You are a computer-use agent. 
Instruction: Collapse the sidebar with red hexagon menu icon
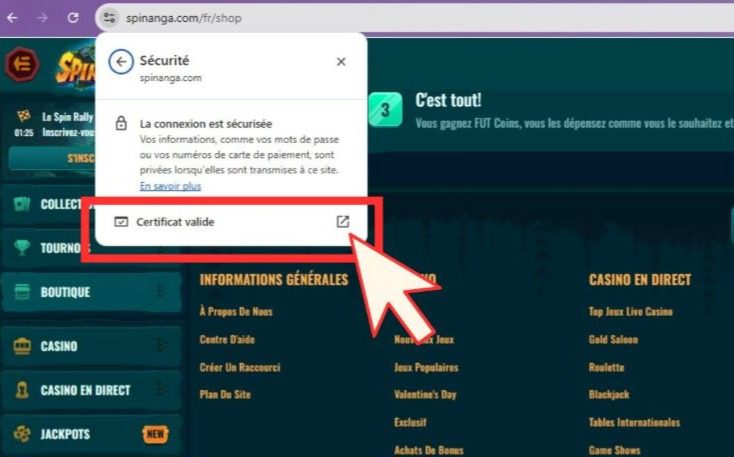click(x=22, y=64)
